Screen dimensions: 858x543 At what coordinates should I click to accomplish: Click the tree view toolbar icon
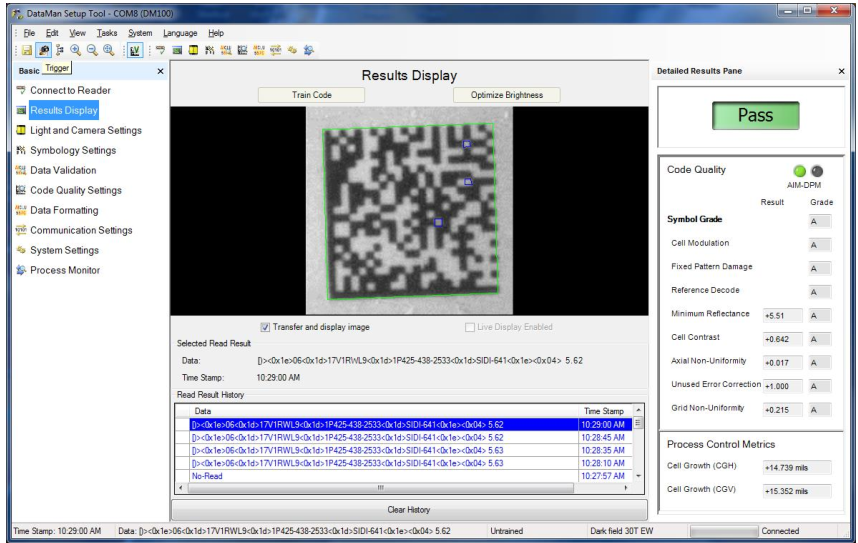click(60, 50)
